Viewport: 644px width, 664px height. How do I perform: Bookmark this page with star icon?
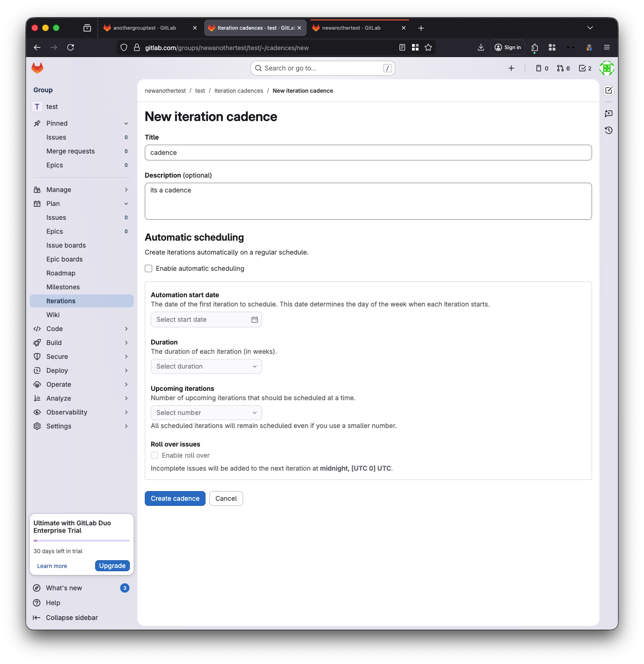coord(428,47)
